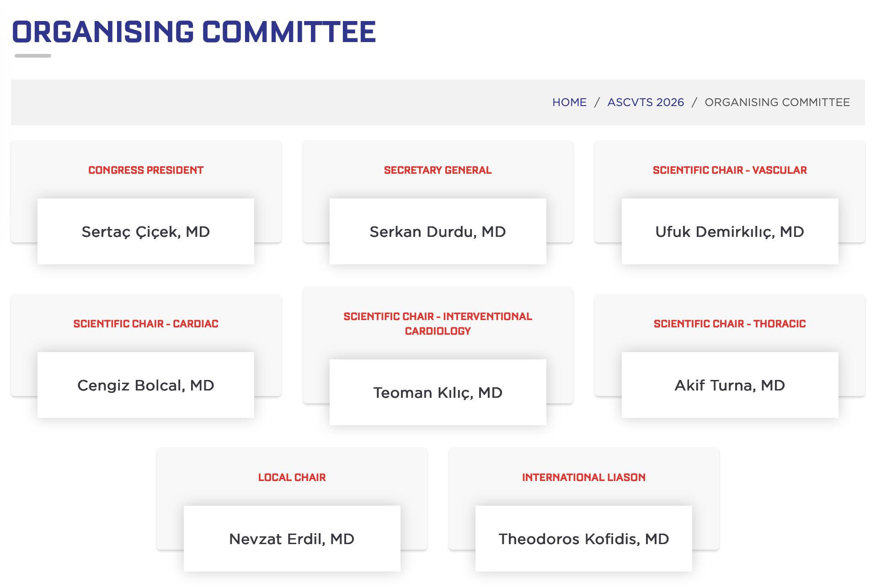Click Sertaç Çiçek, MD name card
Image resolution: width=876 pixels, height=588 pixels.
tap(146, 232)
